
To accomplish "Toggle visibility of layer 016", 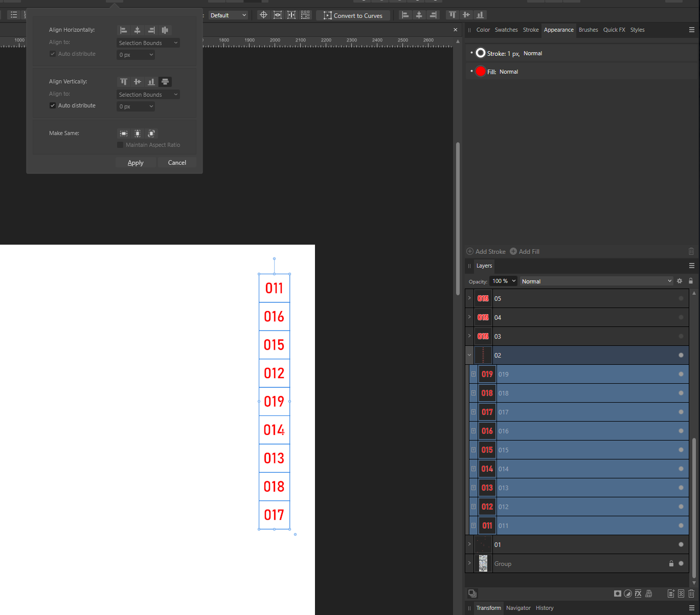I will click(x=681, y=431).
